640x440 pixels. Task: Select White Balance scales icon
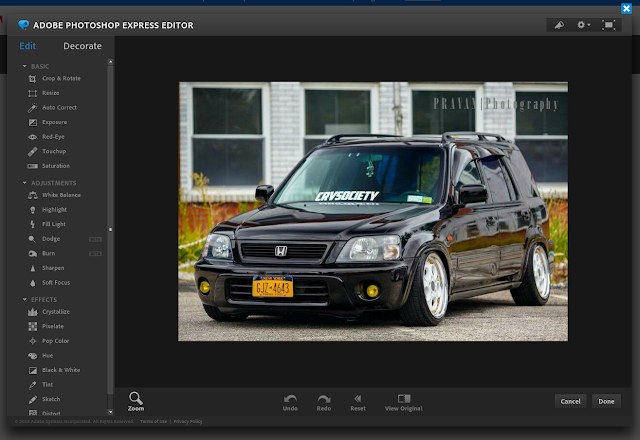[33, 195]
